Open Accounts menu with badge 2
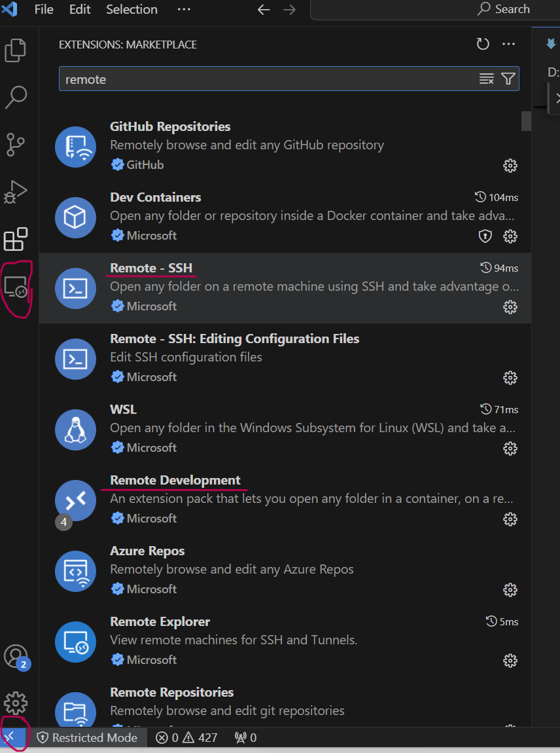The image size is (560, 753). tap(16, 657)
